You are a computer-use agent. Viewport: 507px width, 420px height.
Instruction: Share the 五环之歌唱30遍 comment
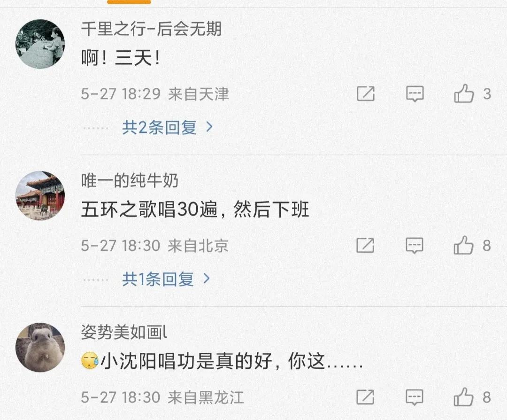(365, 246)
